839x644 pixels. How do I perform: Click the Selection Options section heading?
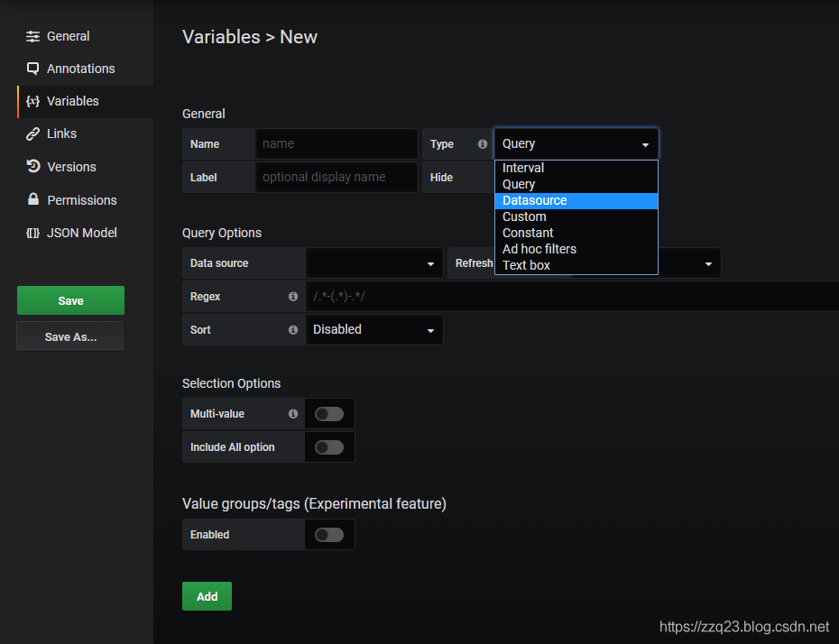[231, 383]
